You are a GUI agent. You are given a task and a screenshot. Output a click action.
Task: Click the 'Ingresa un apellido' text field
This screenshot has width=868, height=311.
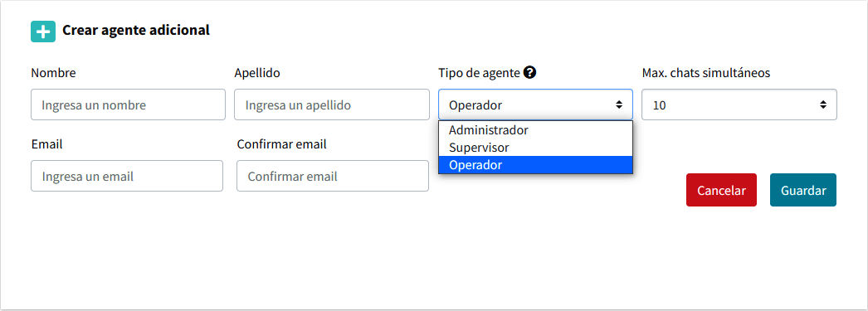coord(332,104)
